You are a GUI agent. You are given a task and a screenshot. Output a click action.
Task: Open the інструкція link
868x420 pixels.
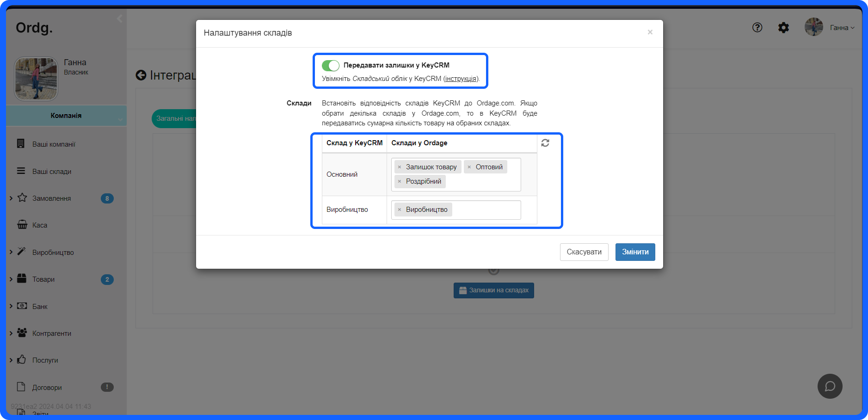(460, 79)
